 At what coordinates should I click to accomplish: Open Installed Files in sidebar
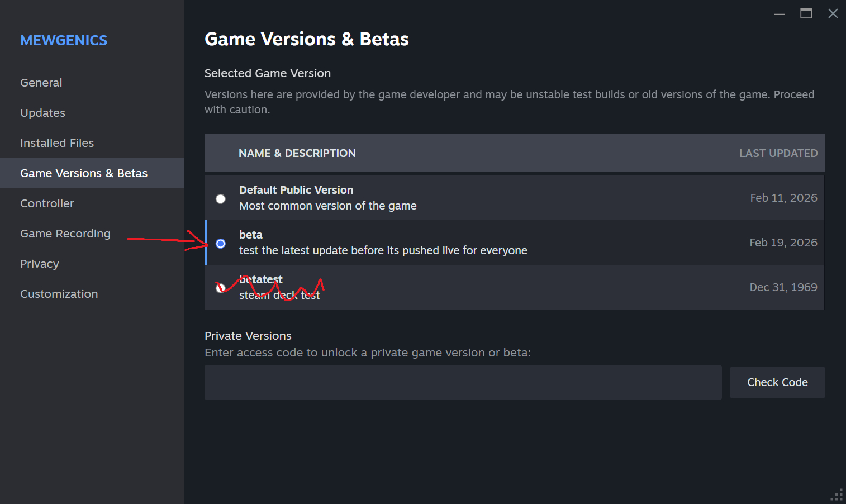(57, 143)
